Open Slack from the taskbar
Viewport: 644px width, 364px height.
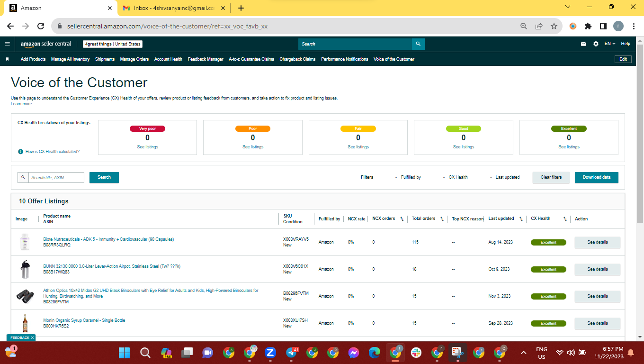(x=416, y=353)
